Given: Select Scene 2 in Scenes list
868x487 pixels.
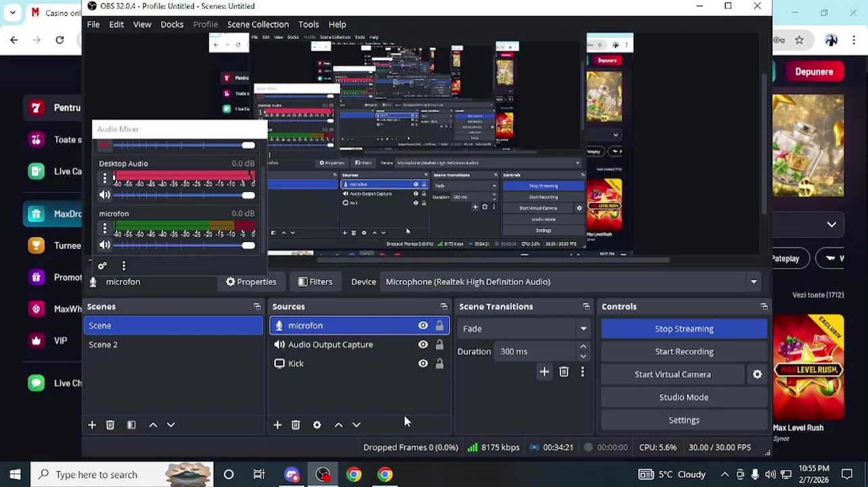Looking at the screenshot, I should click(173, 344).
